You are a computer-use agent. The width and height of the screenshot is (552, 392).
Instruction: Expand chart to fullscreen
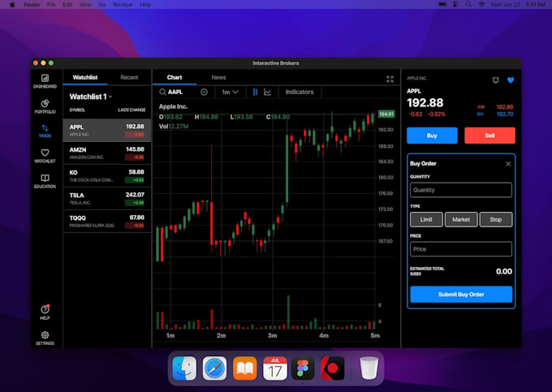click(390, 79)
